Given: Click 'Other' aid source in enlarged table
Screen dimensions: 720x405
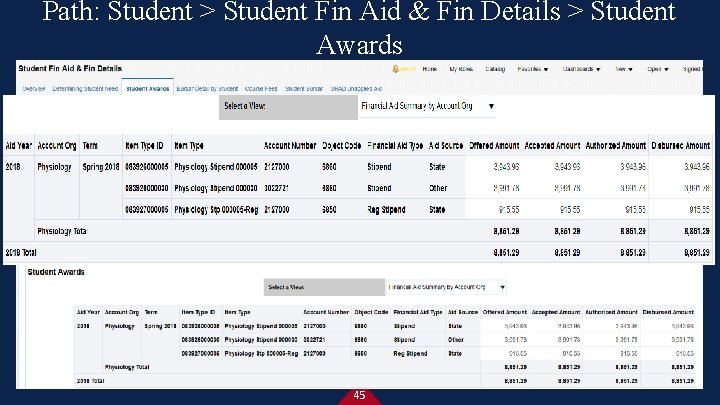Looking at the screenshot, I should pos(438,188).
